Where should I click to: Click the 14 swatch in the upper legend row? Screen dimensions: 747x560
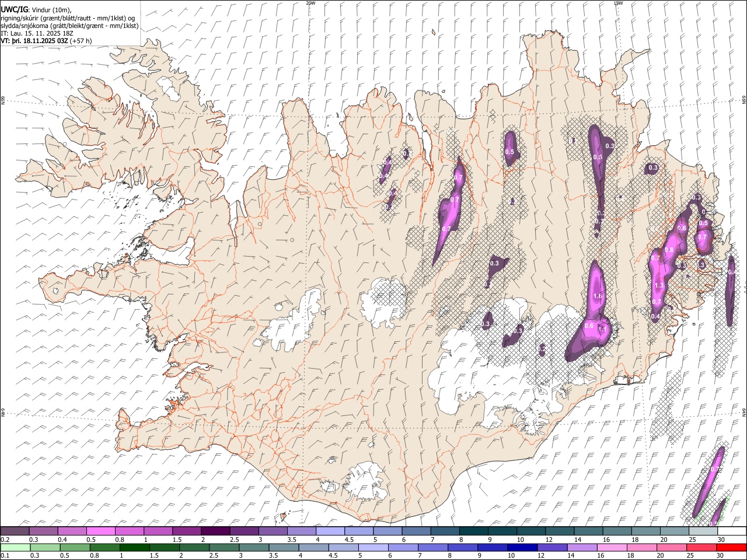coord(588,531)
